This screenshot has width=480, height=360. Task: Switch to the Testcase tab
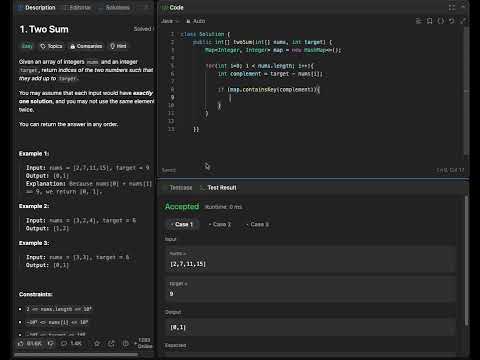[177, 188]
